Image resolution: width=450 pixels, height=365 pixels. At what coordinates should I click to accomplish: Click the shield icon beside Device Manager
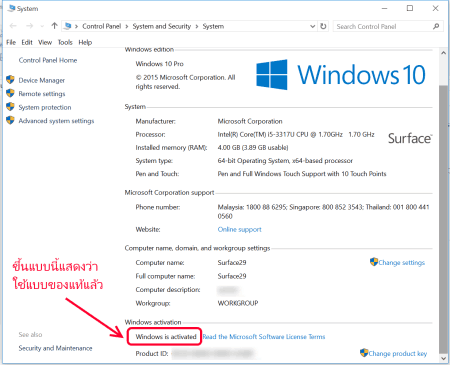[x=10, y=80]
